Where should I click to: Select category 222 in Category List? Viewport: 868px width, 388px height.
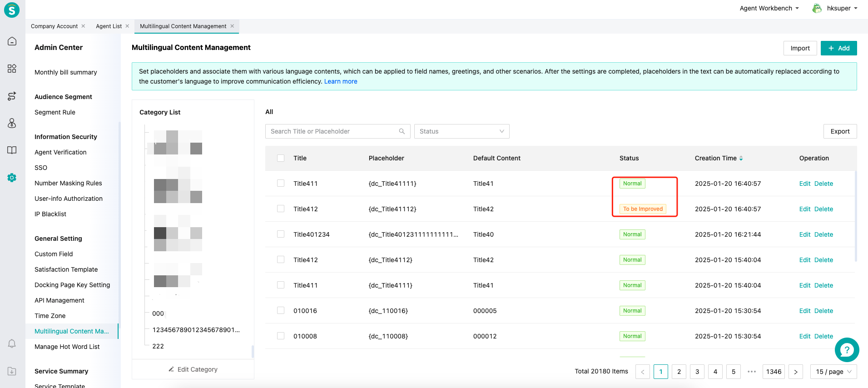(x=158, y=346)
